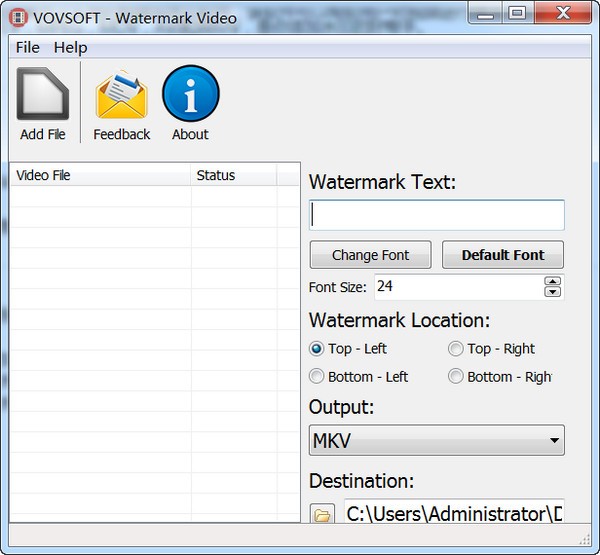Expand the MKV output format dropdown
Screen dimensions: 600x555
coord(437,440)
